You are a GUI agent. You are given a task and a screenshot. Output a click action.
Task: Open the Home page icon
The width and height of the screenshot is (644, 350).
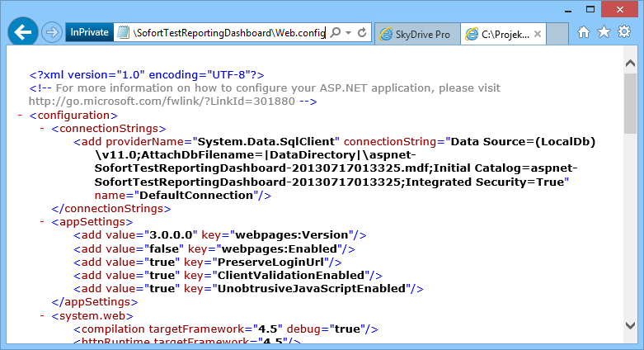pos(584,33)
